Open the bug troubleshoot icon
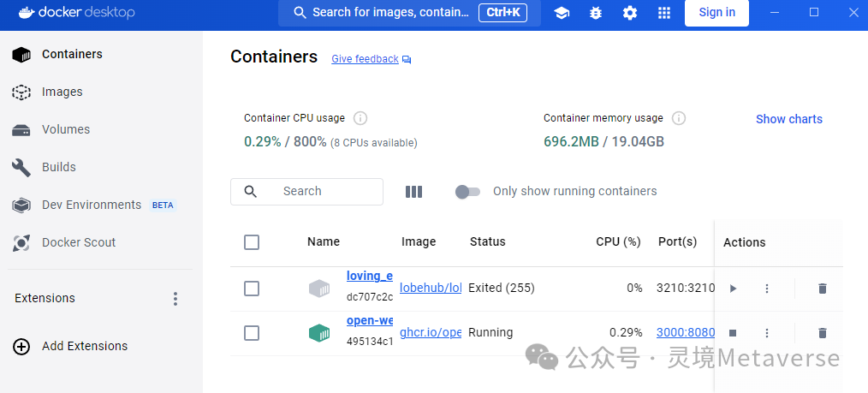 596,13
